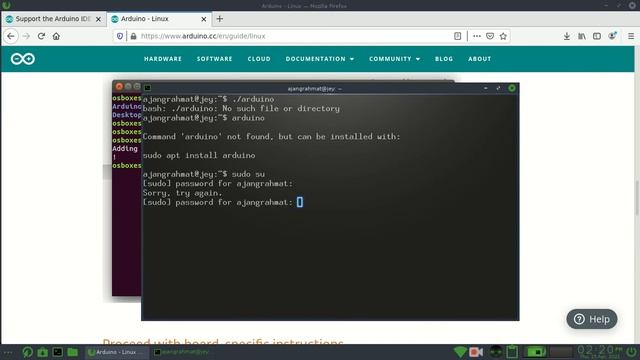
Task: Click the Arduino logo in site header
Action: [23, 59]
